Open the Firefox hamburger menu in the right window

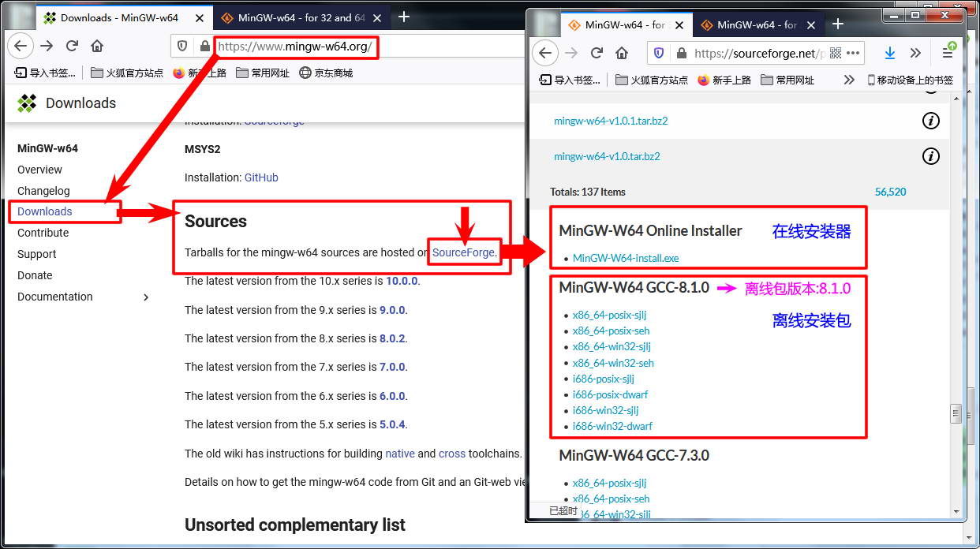point(948,53)
